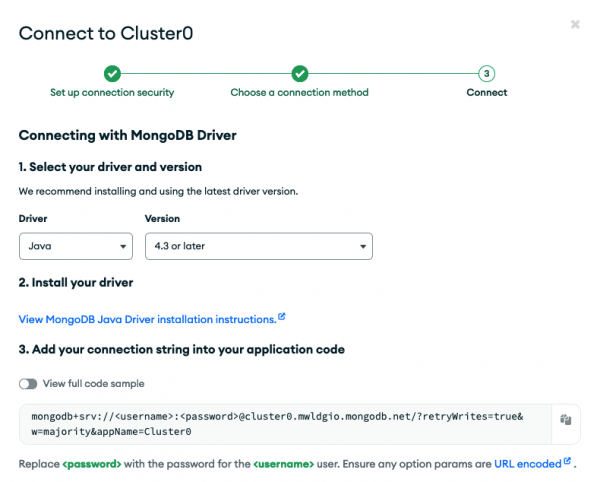600x482 pixels.
Task: Click the external link icon beside installation instructions
Action: pyautogui.click(x=282, y=317)
